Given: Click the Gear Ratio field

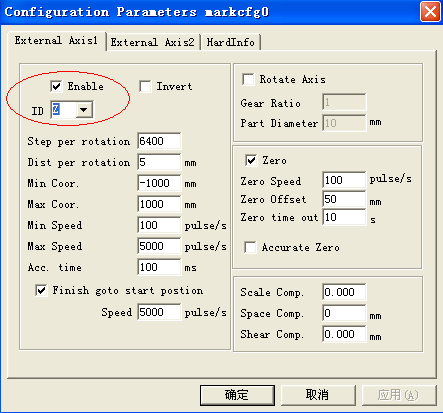Looking at the screenshot, I should coord(344,102).
